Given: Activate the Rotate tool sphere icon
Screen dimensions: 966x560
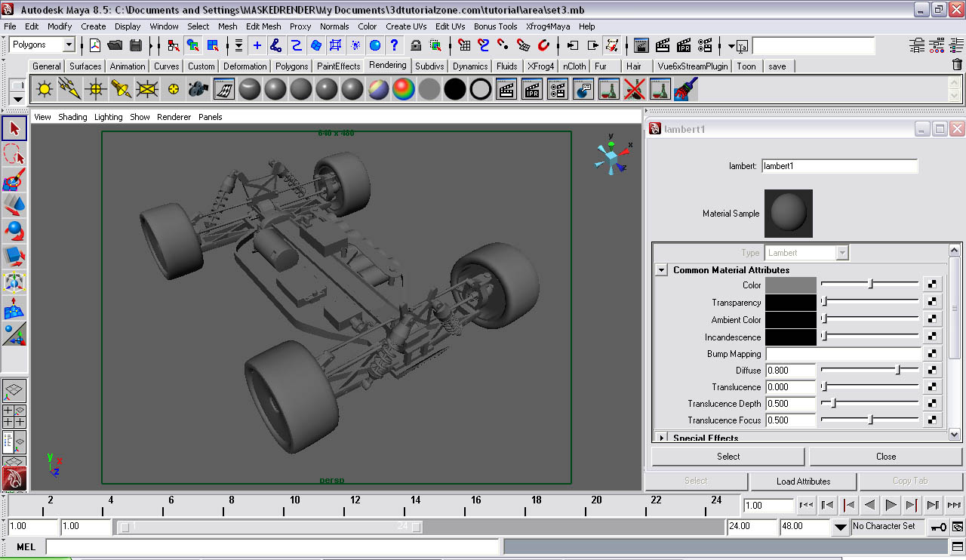Looking at the screenshot, I should point(14,230).
